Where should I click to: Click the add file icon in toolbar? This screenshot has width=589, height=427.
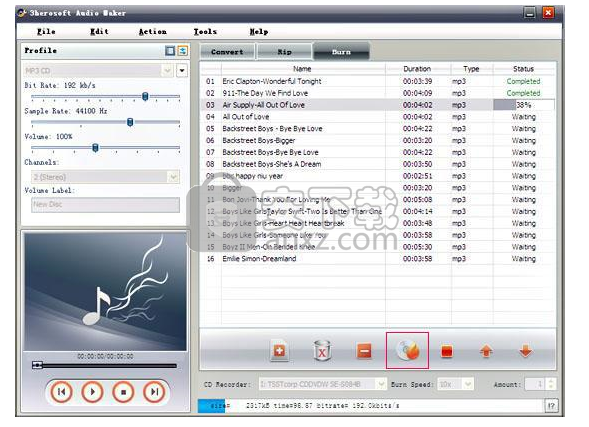click(279, 352)
